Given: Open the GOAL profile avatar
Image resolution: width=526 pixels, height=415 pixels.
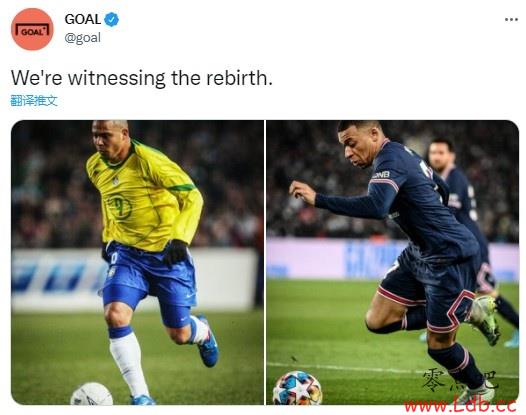Looking at the screenshot, I should (32, 29).
